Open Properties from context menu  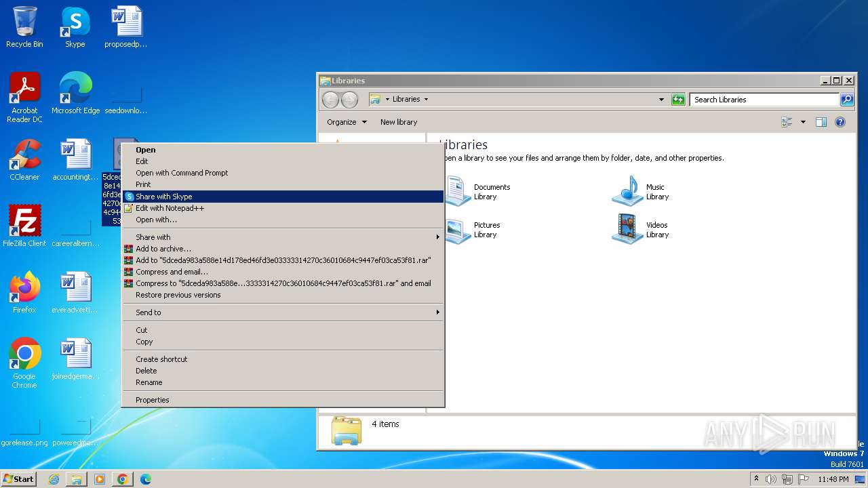click(x=282, y=400)
